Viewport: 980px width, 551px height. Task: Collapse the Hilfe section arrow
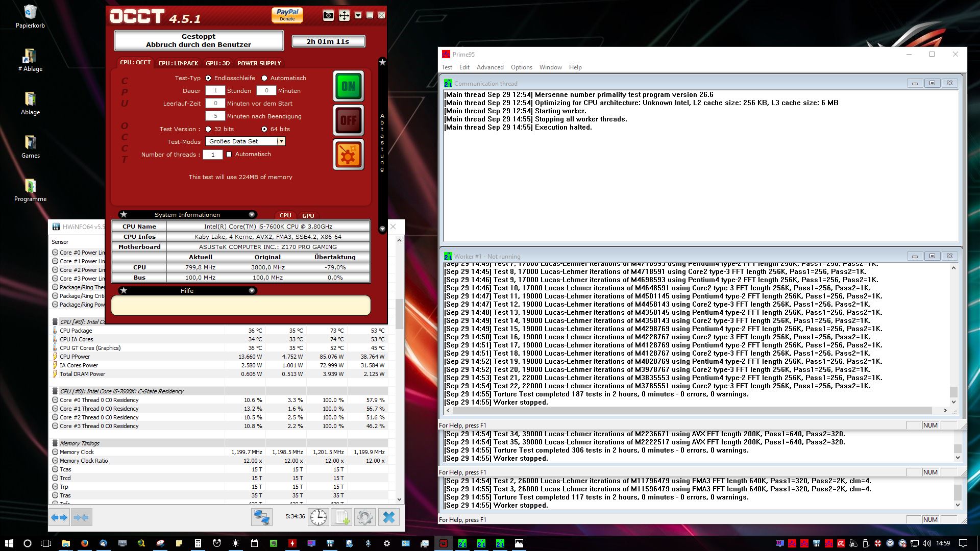pos(252,291)
